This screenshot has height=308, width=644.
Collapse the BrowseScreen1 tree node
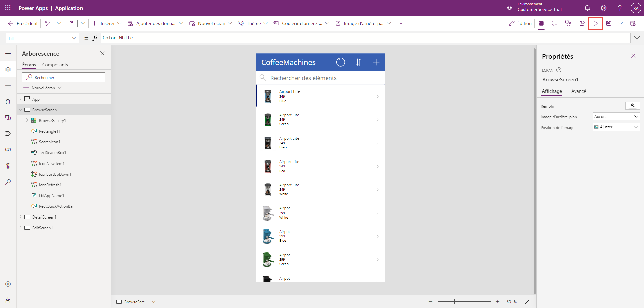point(20,110)
